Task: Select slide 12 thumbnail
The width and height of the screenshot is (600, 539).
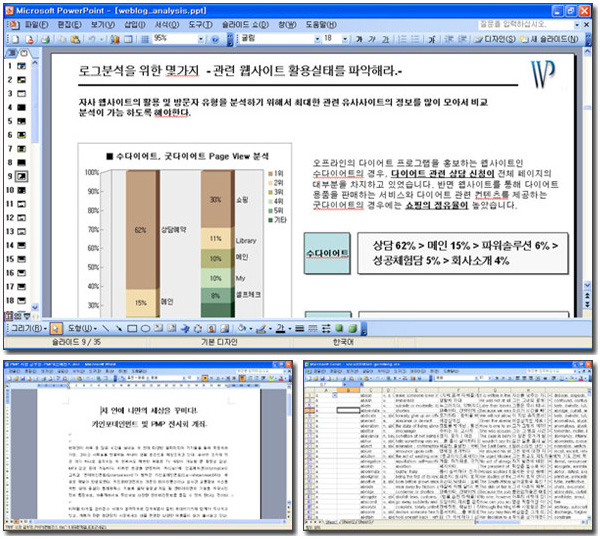Action: coord(22,218)
